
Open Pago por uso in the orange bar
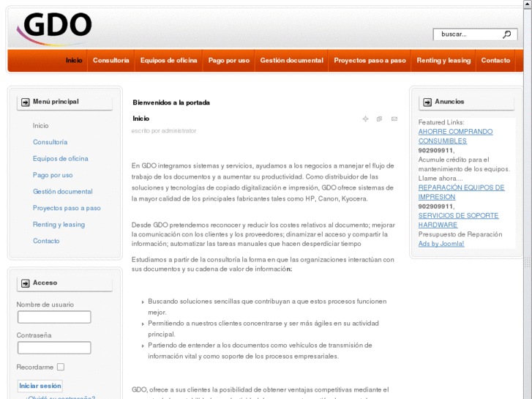tap(228, 61)
